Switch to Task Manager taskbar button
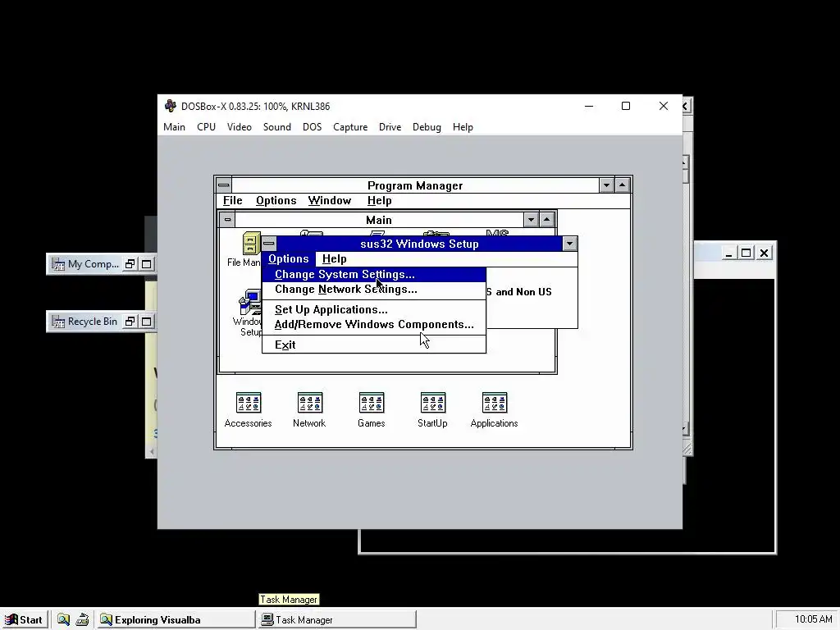Viewport: 840px width, 630px height. coord(336,620)
